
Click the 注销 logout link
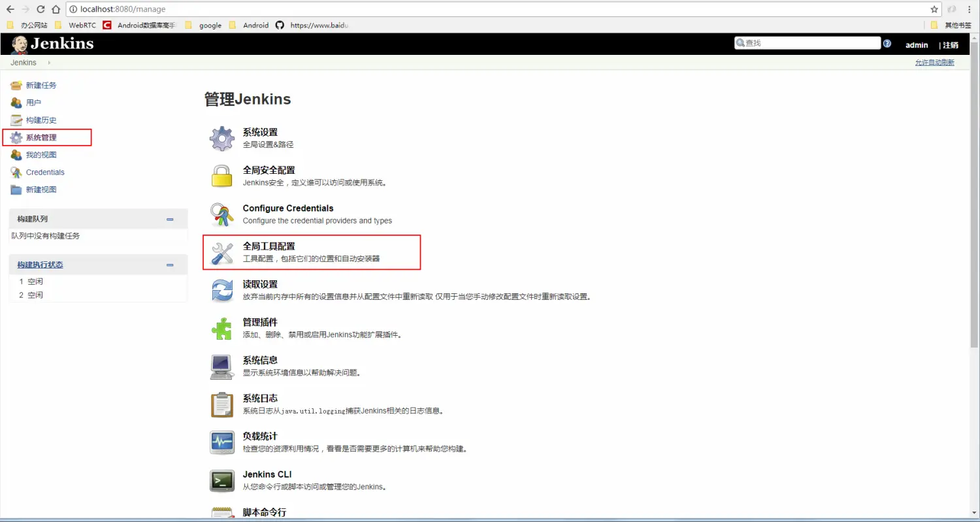951,45
